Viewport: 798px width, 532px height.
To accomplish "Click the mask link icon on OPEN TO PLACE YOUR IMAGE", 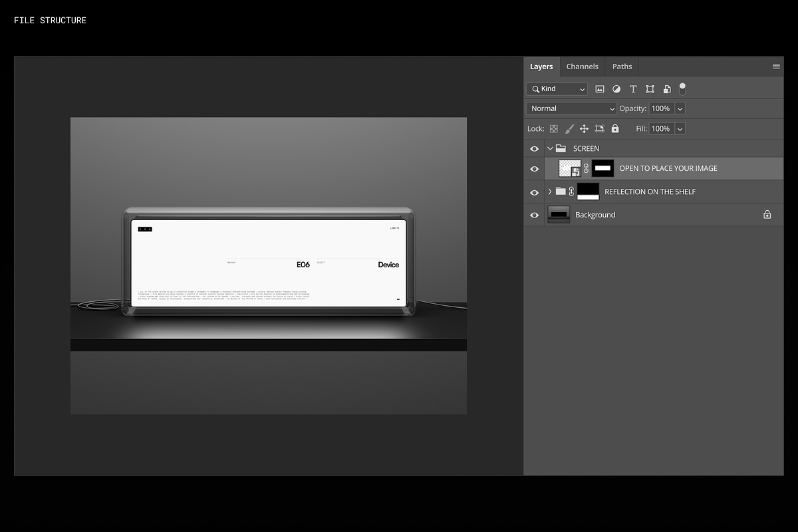I will pyautogui.click(x=587, y=169).
